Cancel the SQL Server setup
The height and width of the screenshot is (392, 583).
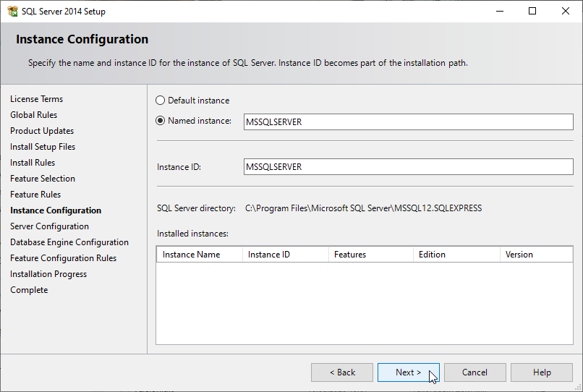(475, 372)
